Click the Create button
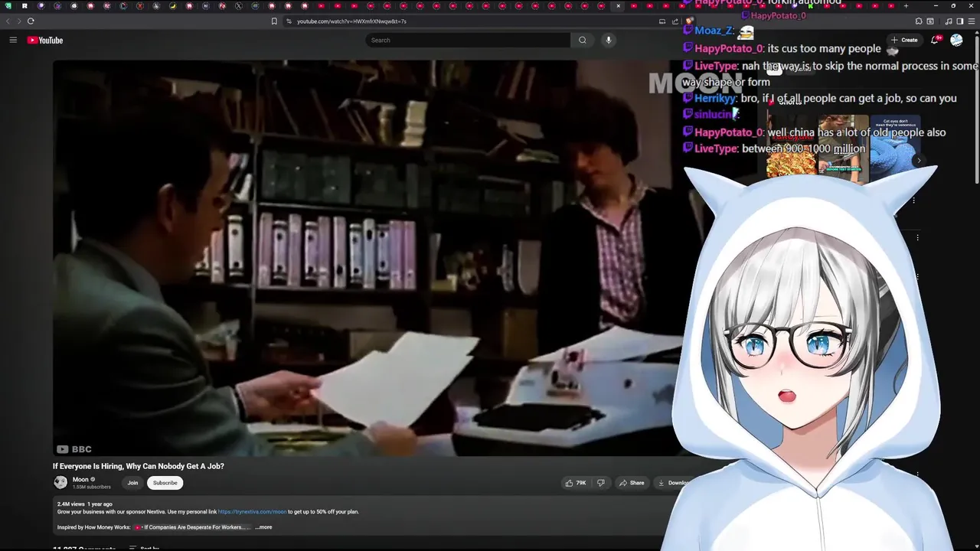The height and width of the screenshot is (551, 980). (x=904, y=40)
